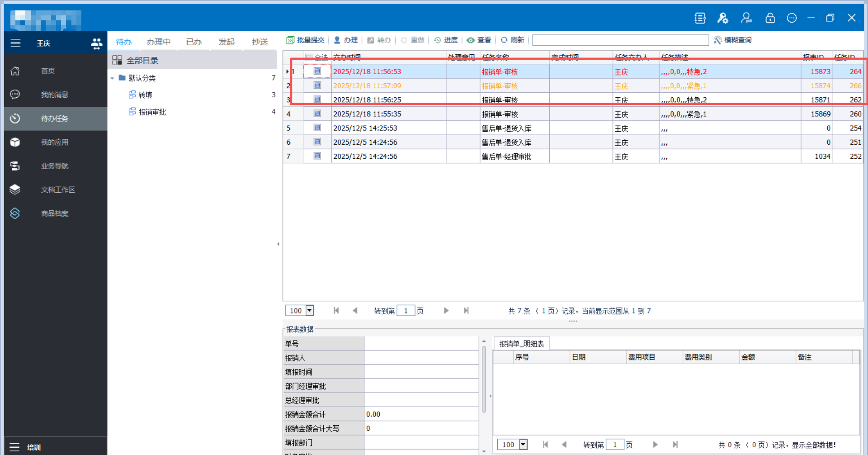Toggle the checkbox on row 7

coord(317,156)
